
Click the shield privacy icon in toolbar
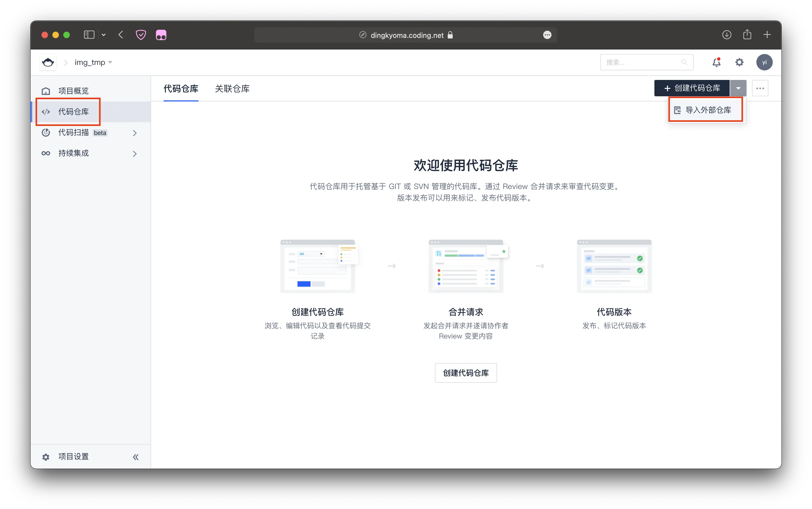pyautogui.click(x=141, y=35)
